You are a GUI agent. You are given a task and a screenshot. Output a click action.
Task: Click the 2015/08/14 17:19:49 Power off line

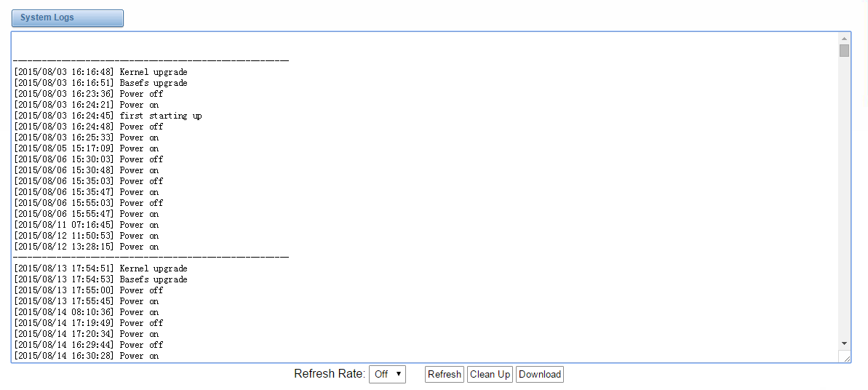tap(89, 323)
